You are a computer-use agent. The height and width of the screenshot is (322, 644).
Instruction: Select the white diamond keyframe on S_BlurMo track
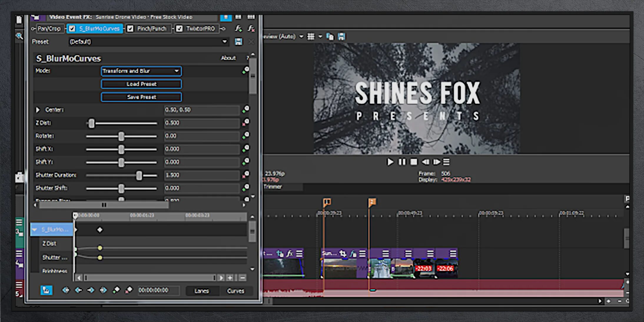(100, 229)
